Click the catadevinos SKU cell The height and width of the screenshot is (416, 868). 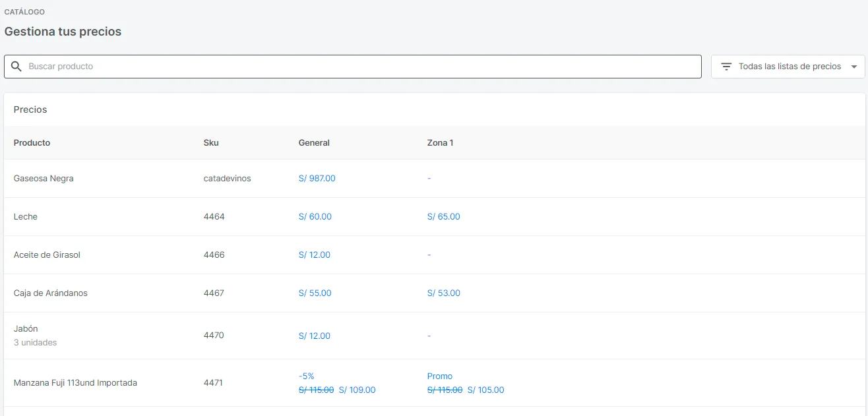[228, 178]
